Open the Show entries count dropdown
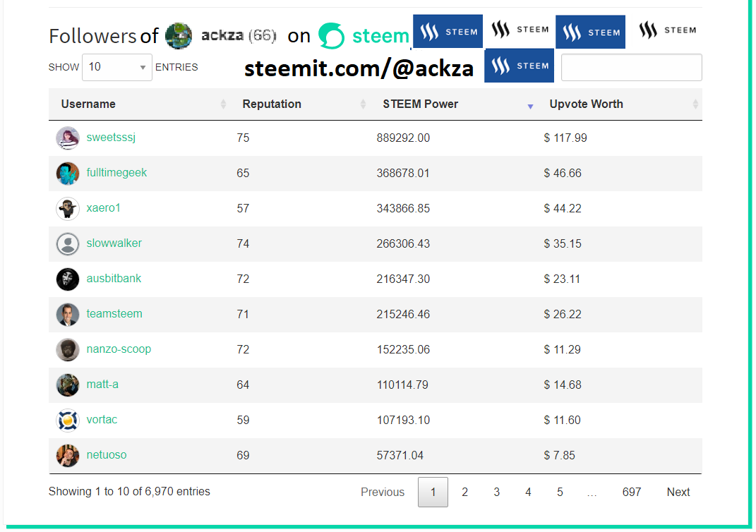The width and height of the screenshot is (756, 532). (x=117, y=67)
